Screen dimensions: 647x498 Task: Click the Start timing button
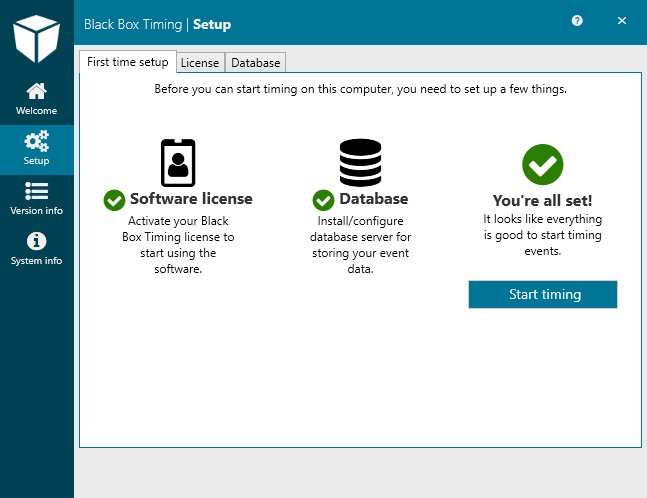click(x=543, y=294)
